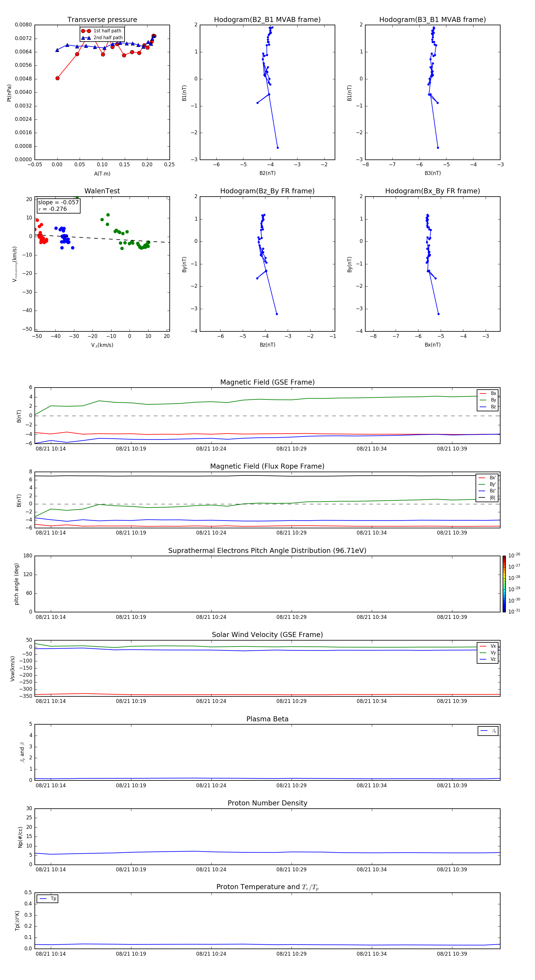Click the 'Bz(nT)' axis label
535x980 pixels.
click(x=267, y=345)
